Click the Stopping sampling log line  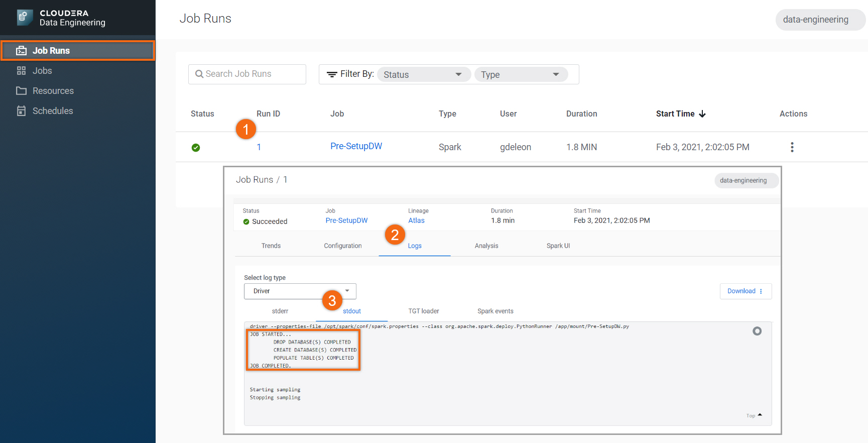[x=275, y=398]
